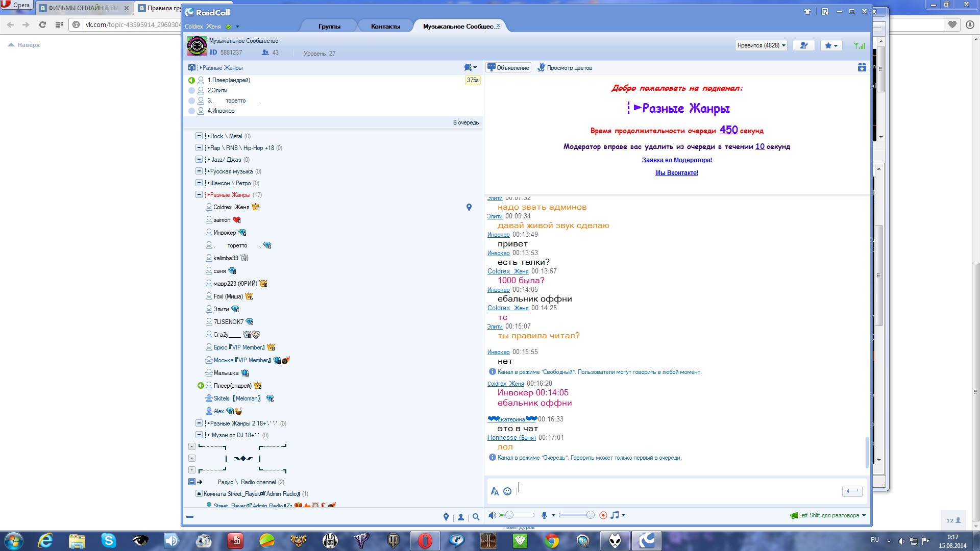Click the В очередь button
The height and width of the screenshot is (551, 980).
(465, 122)
